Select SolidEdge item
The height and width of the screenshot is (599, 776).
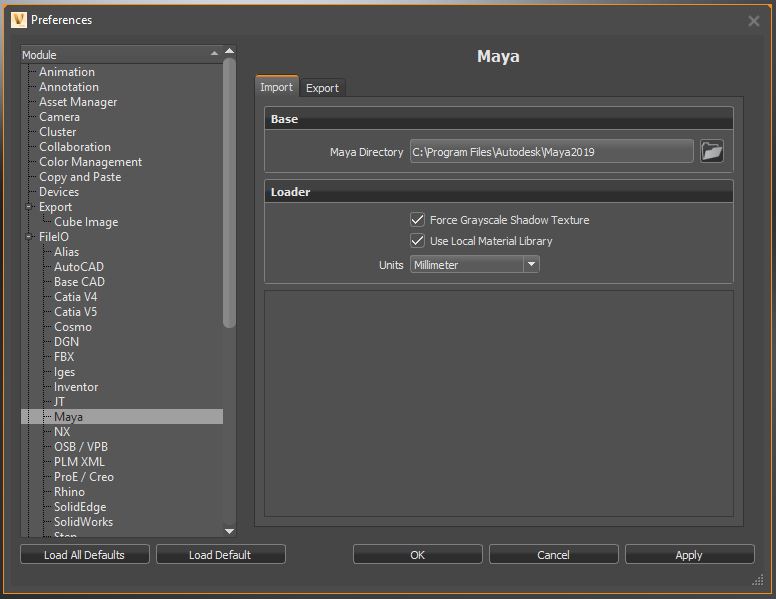pyautogui.click(x=80, y=507)
